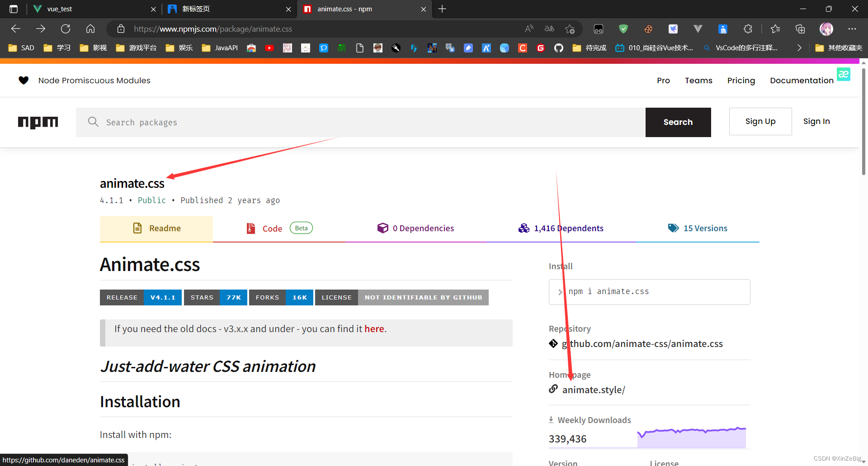Click the Sign Up button
The image size is (868, 466).
pos(760,121)
